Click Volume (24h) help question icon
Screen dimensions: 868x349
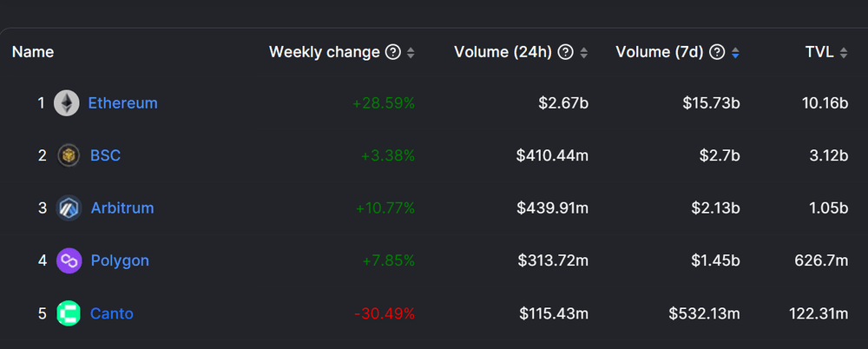(x=566, y=52)
